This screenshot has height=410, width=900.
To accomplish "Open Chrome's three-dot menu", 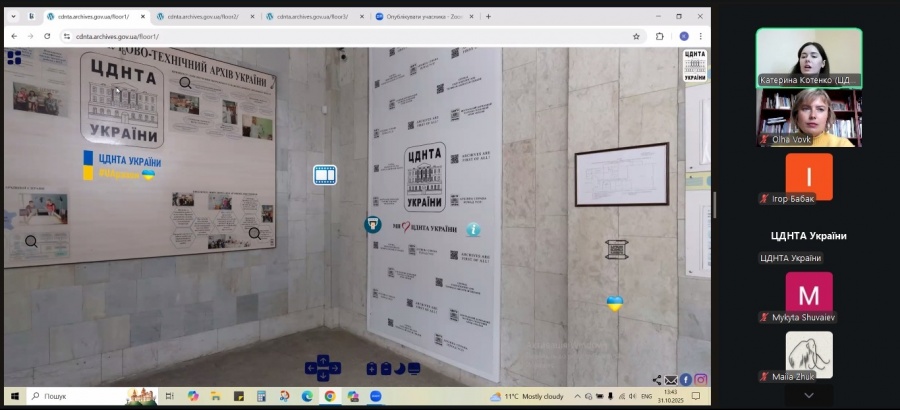I will (x=702, y=36).
